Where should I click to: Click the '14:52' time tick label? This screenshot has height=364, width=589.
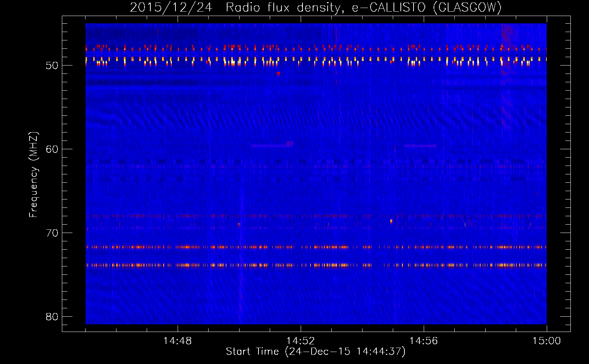pos(301,341)
